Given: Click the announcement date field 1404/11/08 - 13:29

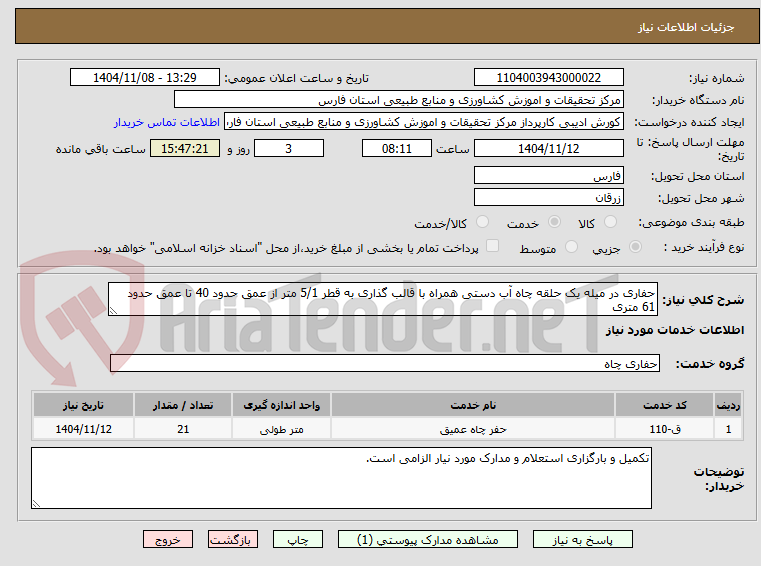Looking at the screenshot, I should point(145,78).
